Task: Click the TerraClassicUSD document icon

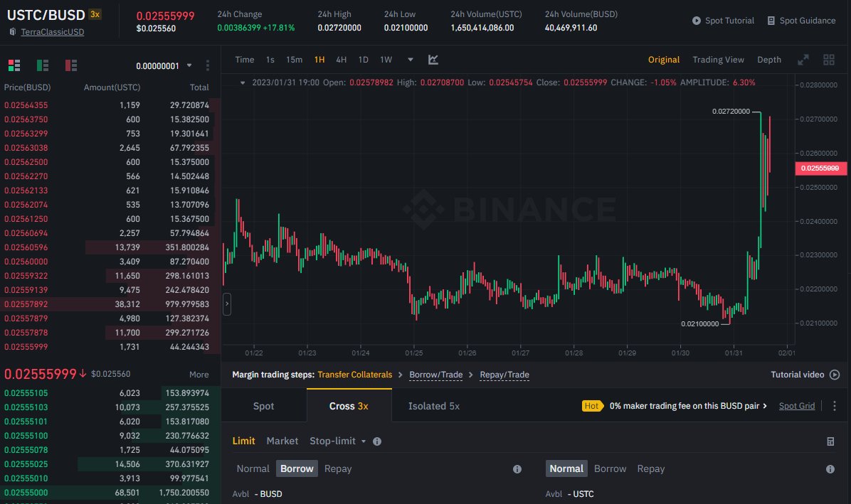Action: tap(13, 32)
